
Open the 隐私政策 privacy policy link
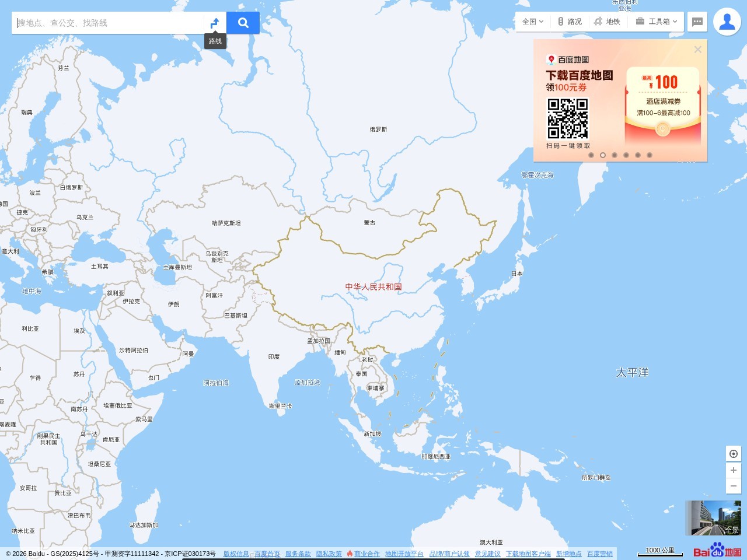tap(329, 553)
